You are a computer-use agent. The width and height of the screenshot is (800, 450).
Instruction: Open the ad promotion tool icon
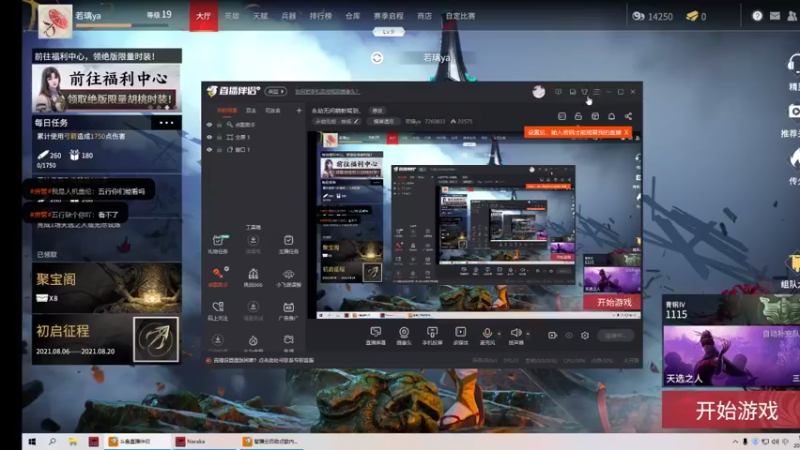pos(288,310)
